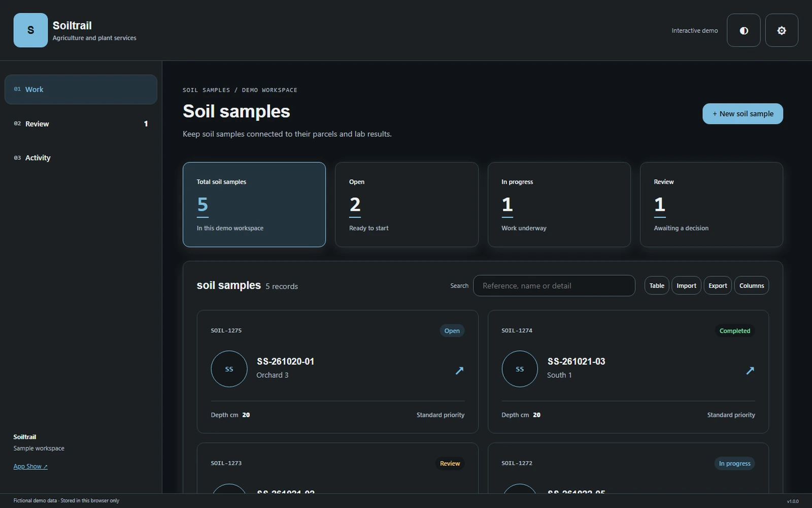Click the In progress badge on SOIL-1272
This screenshot has width=812, height=508.
734,463
